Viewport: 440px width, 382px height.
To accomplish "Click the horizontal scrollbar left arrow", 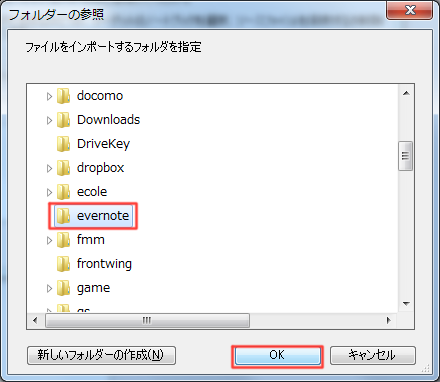I will pyautogui.click(x=35, y=321).
